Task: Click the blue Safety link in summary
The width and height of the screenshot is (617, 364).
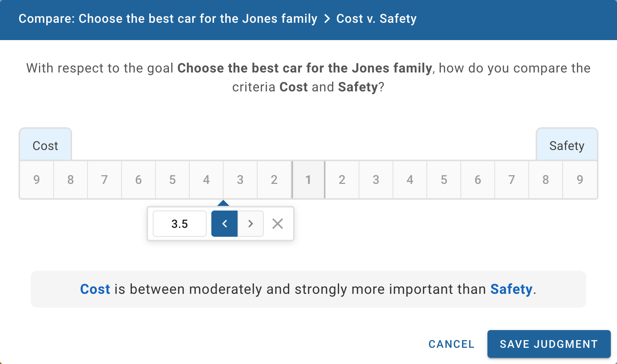Action: [x=511, y=289]
